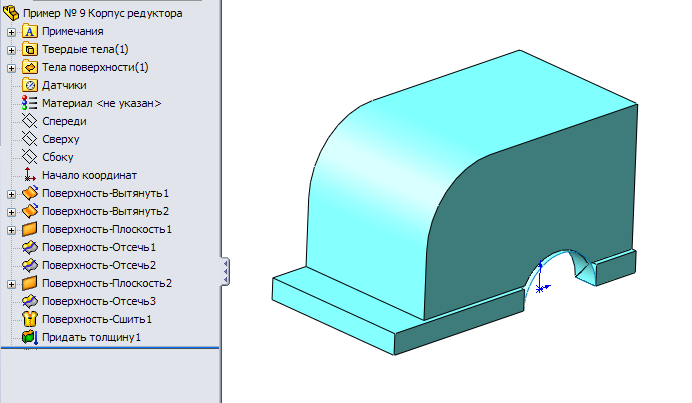Select Поверхность-Вытянуть1 label

pos(105,193)
